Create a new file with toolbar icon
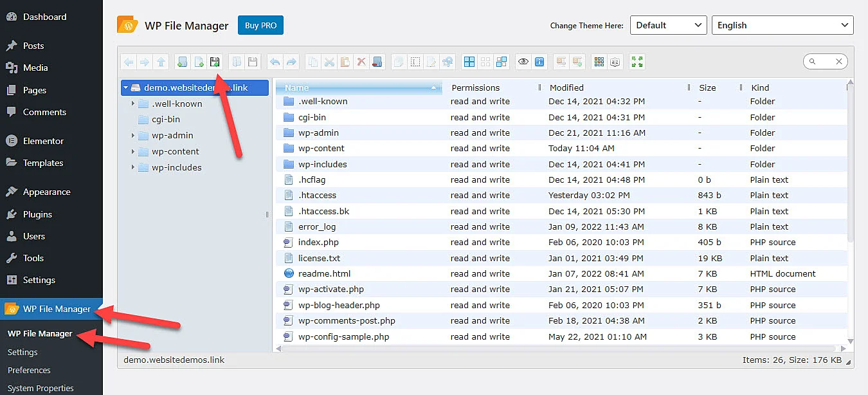Viewport: 868px width, 395px height. [x=199, y=62]
